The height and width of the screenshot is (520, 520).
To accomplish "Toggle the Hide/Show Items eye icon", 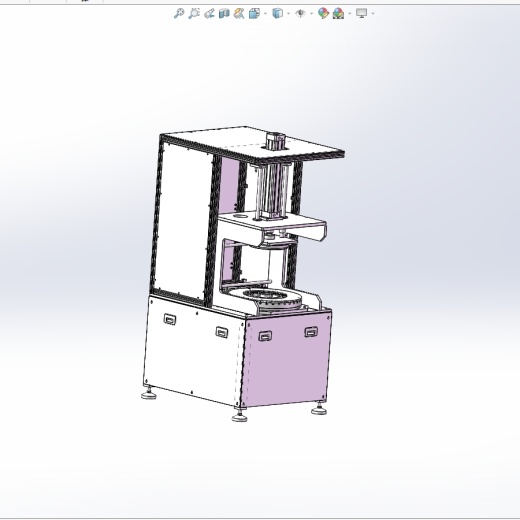I will 301,13.
